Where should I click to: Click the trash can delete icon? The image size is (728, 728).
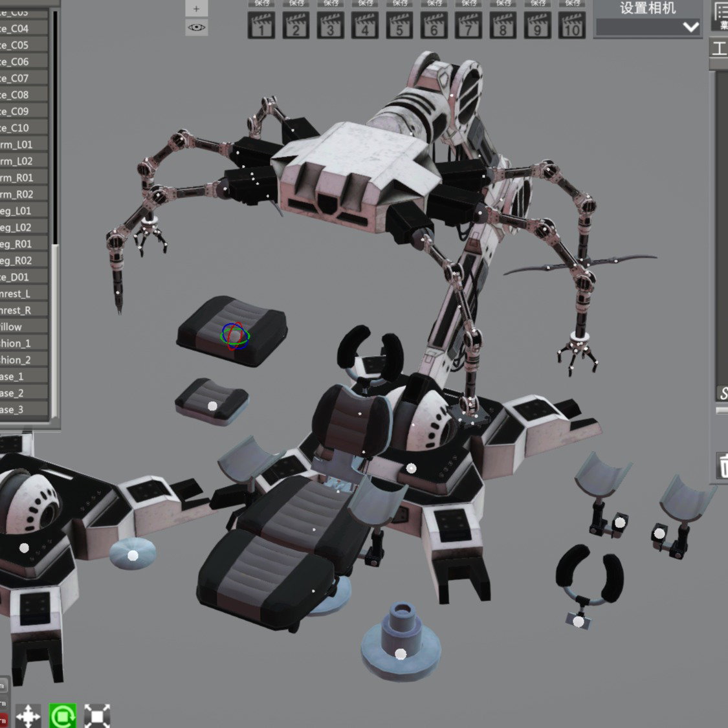tap(722, 467)
